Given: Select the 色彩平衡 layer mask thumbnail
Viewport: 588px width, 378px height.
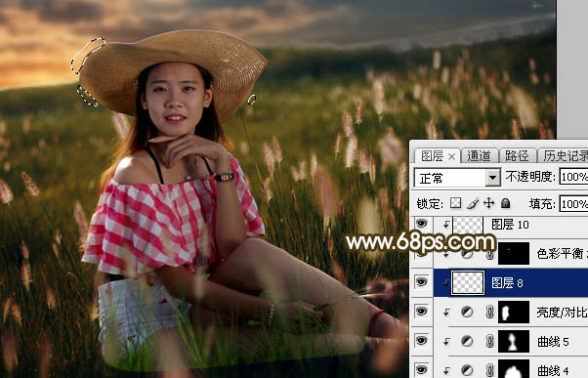Looking at the screenshot, I should (514, 253).
